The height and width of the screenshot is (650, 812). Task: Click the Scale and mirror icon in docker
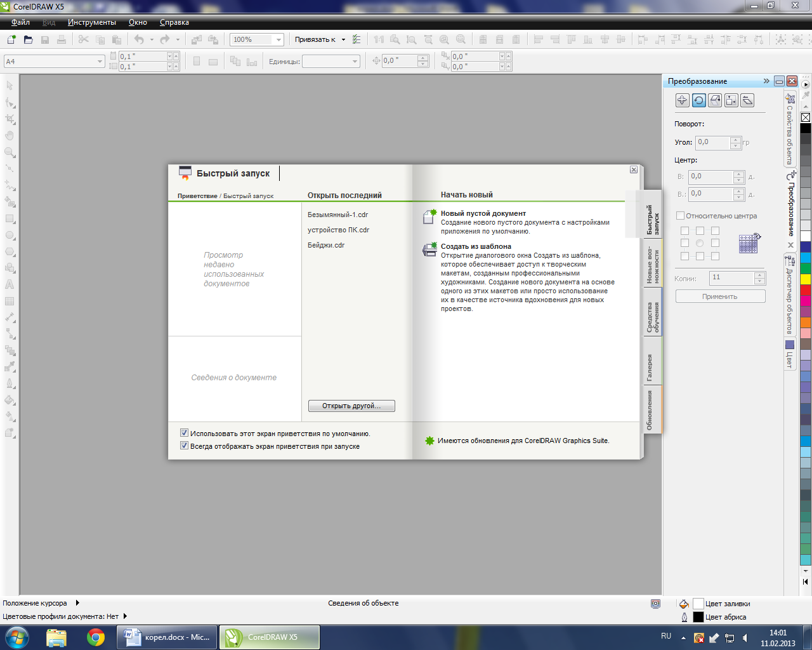point(715,100)
